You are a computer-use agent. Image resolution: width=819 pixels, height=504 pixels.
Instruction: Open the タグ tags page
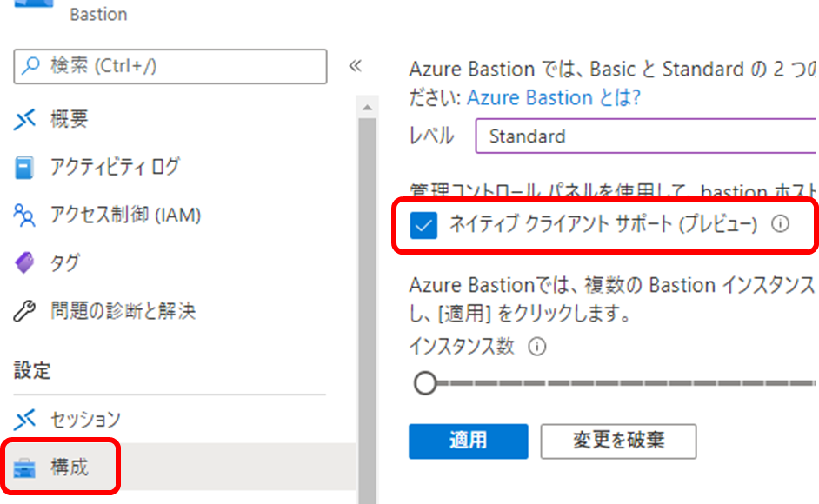tap(65, 262)
